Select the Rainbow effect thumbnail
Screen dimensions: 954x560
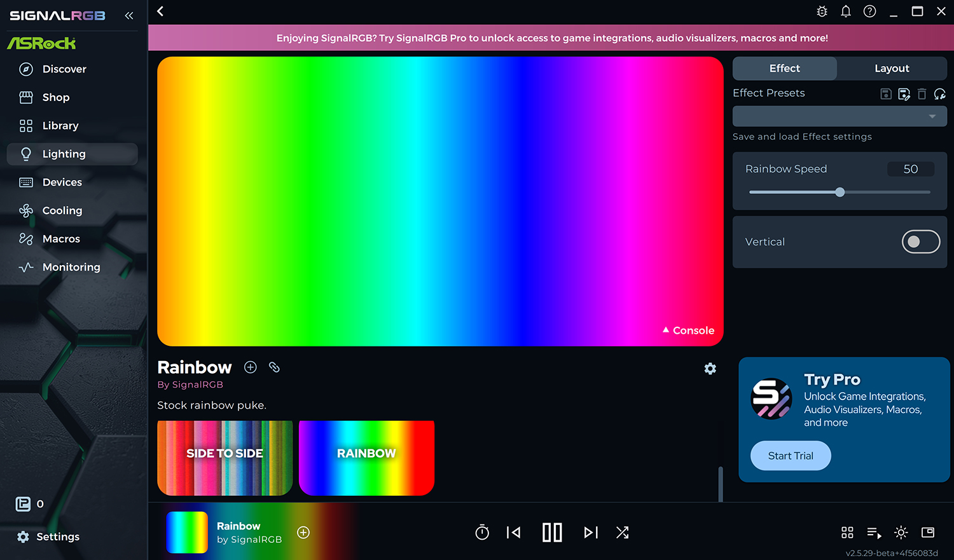tap(367, 458)
